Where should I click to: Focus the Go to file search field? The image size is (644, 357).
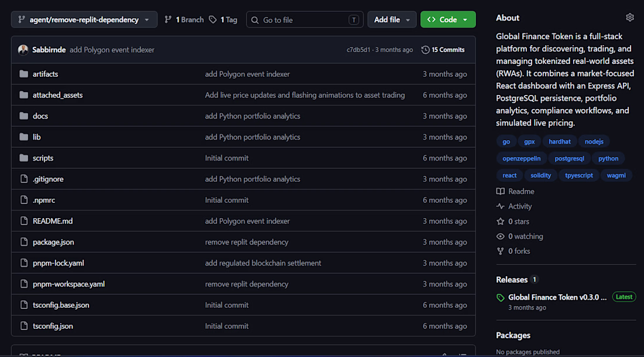point(305,19)
